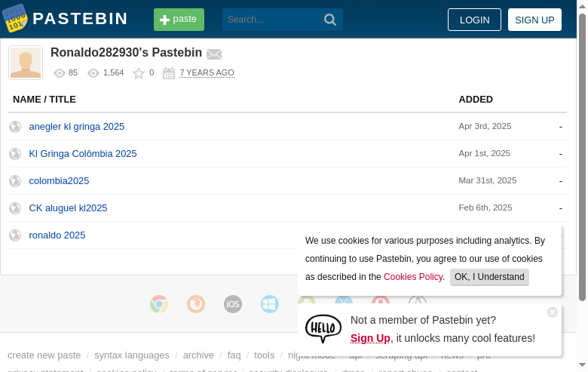Click the Windows app icon
588x372 pixels.
pyautogui.click(x=270, y=304)
